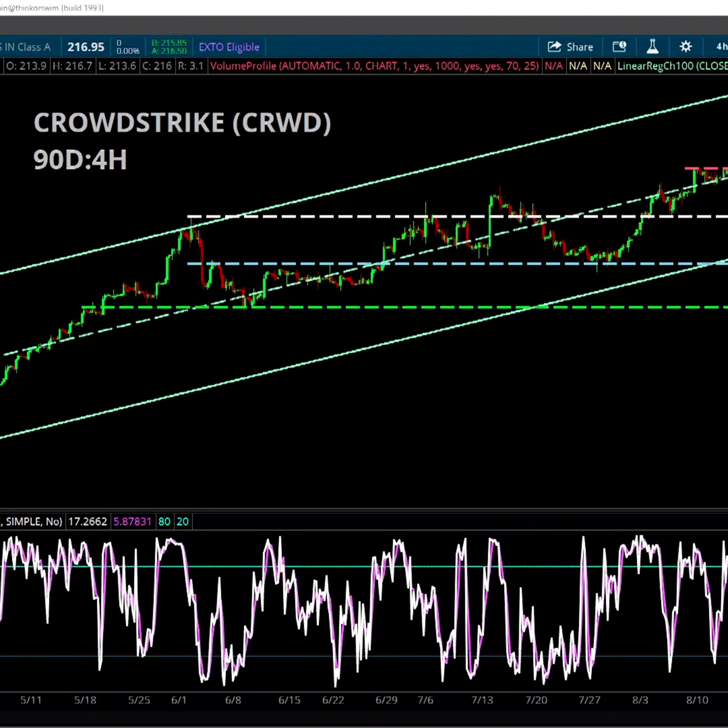Screen dimensions: 728x728
Task: Select the CROWDSTRIKE (CRWD) text annotation
Action: point(182,123)
